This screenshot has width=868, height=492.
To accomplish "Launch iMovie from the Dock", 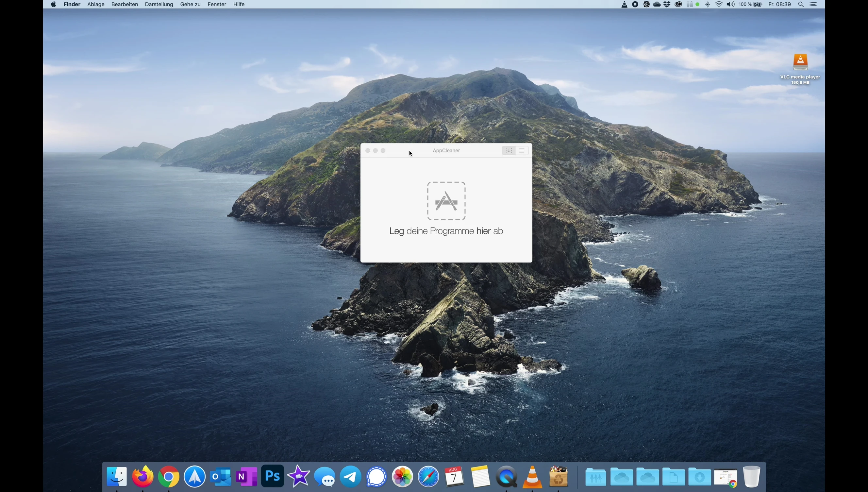I will pyautogui.click(x=299, y=476).
